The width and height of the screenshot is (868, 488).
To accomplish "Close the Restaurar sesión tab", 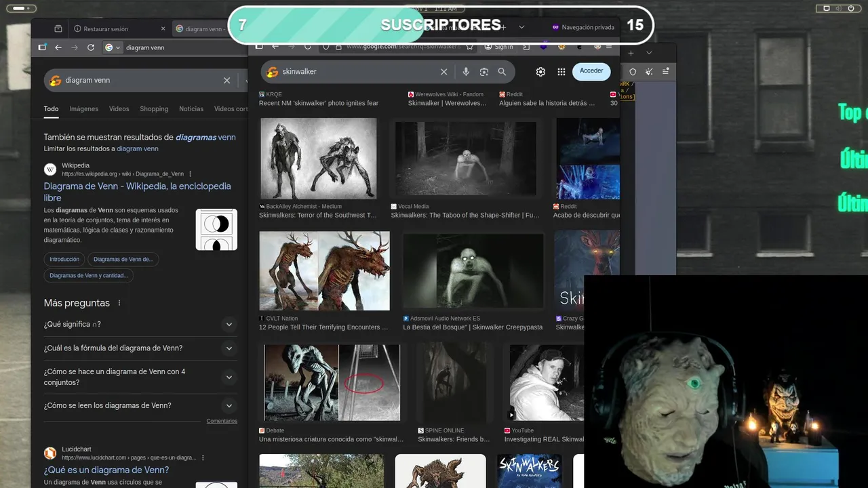I will 163,28.
